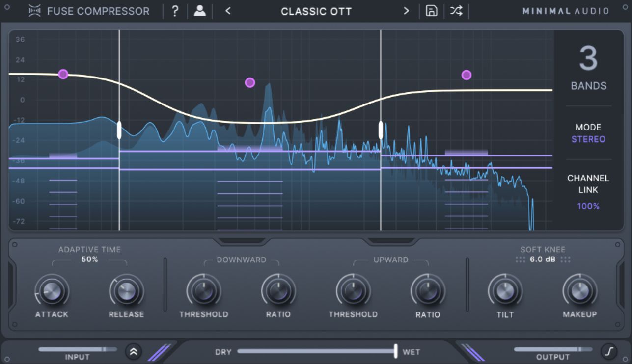This screenshot has width=632, height=364.
Task: Open the help question mark icon
Action: click(x=175, y=11)
